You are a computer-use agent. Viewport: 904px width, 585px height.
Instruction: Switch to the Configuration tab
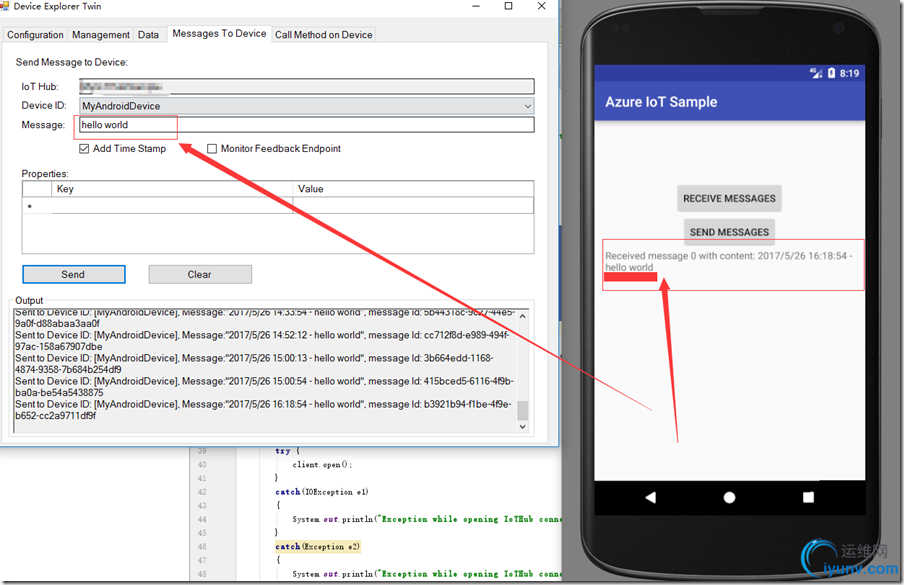click(35, 35)
